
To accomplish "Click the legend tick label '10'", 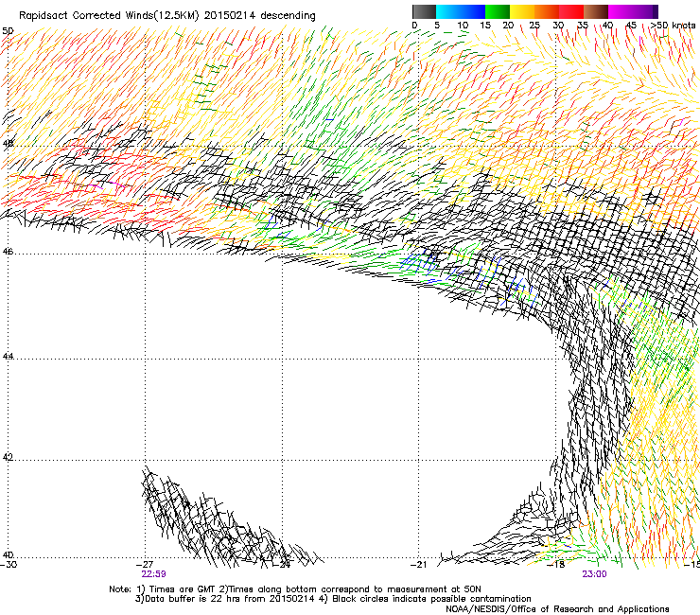I will (x=463, y=26).
